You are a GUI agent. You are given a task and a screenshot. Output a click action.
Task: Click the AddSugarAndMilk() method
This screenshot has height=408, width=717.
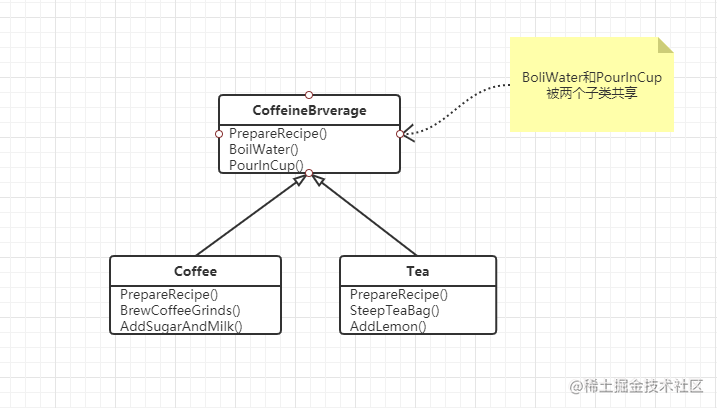181,326
